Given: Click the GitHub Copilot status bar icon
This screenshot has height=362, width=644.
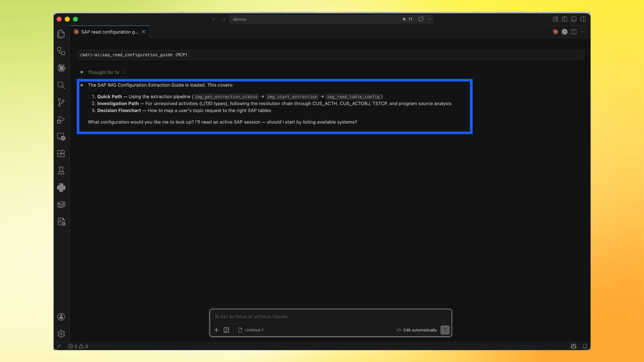Looking at the screenshot, I should click(x=574, y=346).
